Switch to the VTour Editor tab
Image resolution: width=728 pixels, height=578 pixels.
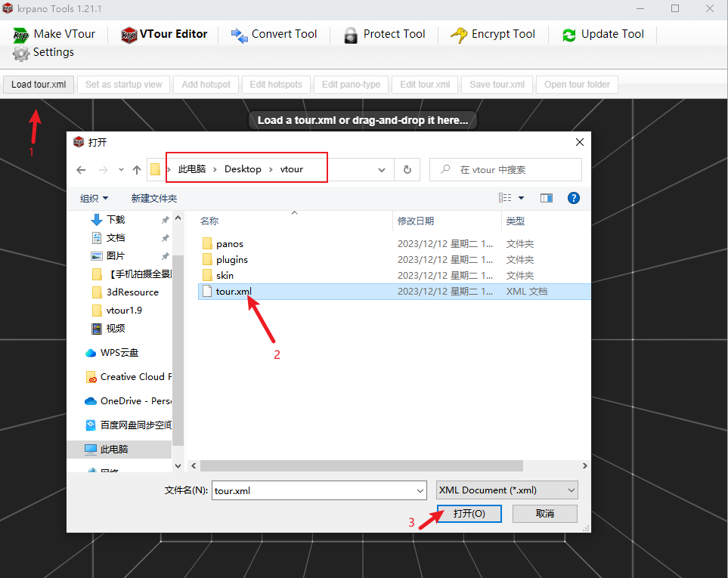164,34
